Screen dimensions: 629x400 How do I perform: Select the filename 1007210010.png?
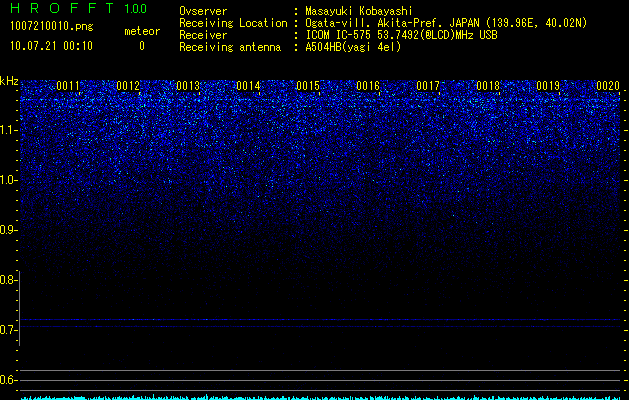[x=52, y=26]
